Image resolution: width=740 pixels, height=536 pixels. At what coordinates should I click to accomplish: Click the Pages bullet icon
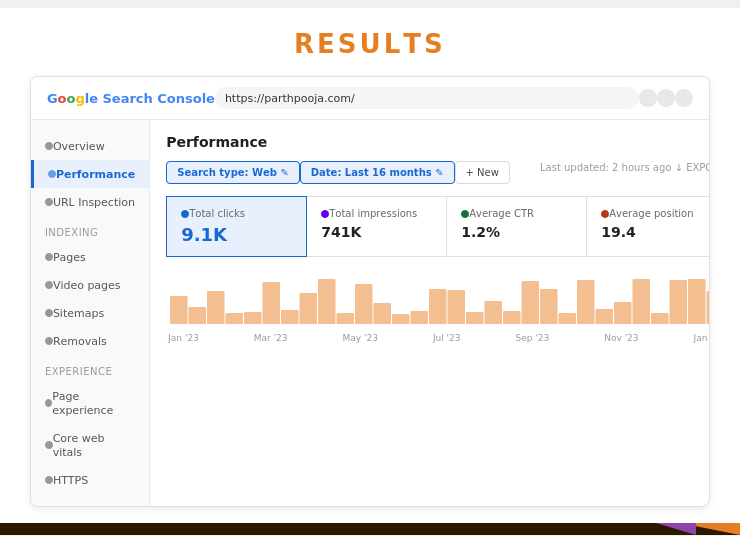[x=49, y=257]
